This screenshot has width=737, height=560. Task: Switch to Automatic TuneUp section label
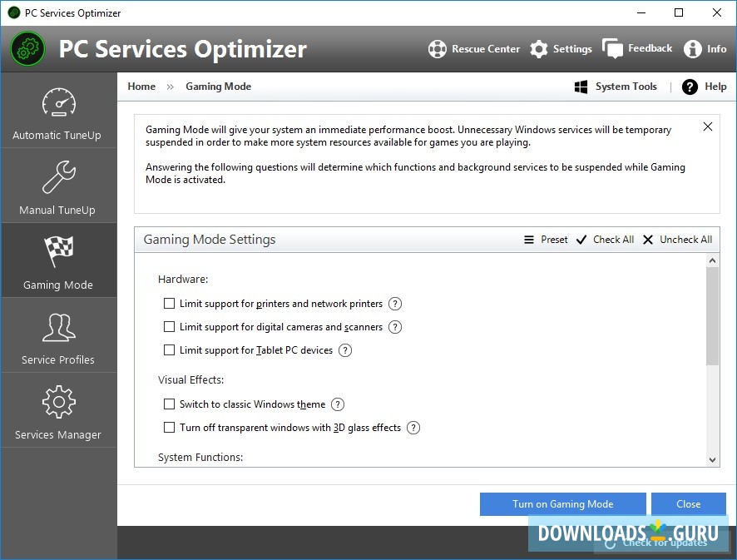coord(57,136)
